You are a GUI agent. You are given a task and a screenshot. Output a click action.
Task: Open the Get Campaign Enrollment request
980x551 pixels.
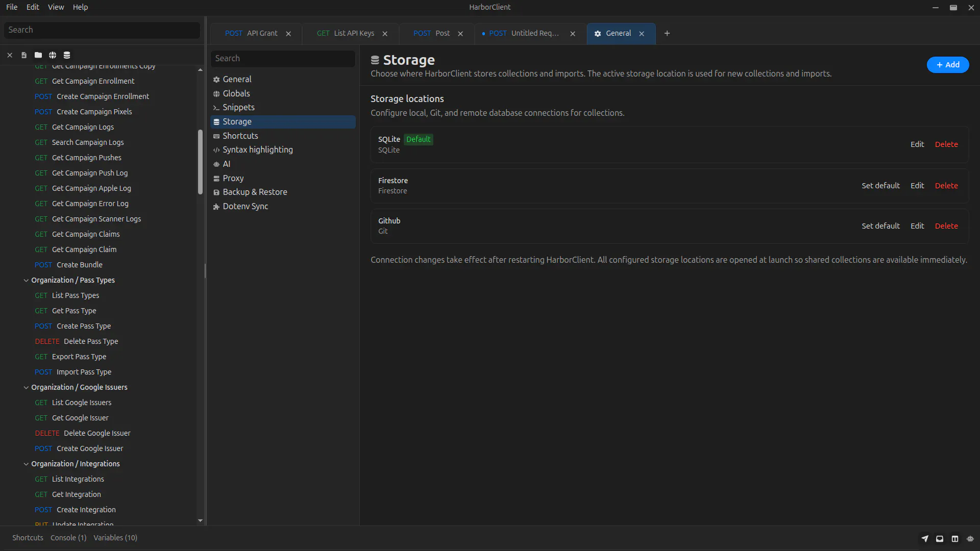point(93,81)
